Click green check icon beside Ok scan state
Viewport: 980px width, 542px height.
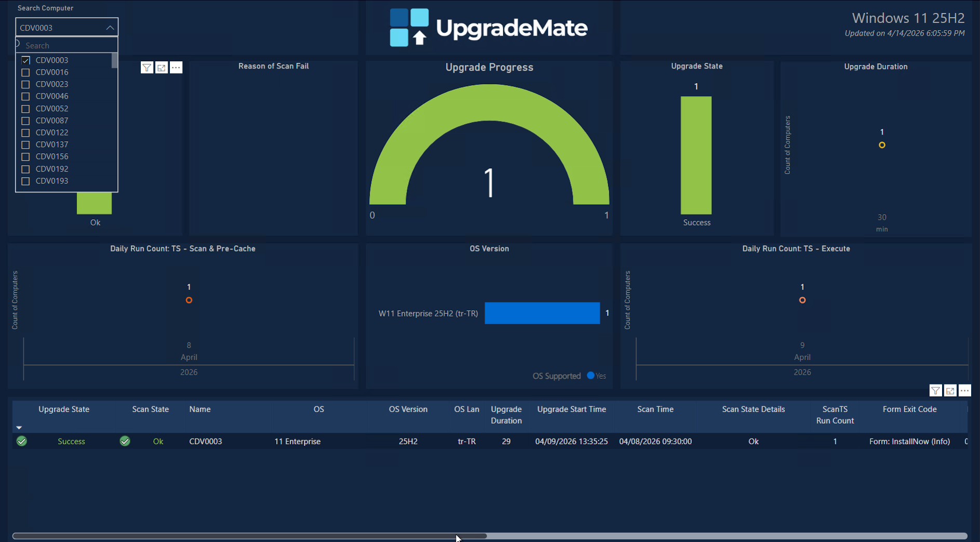(125, 441)
